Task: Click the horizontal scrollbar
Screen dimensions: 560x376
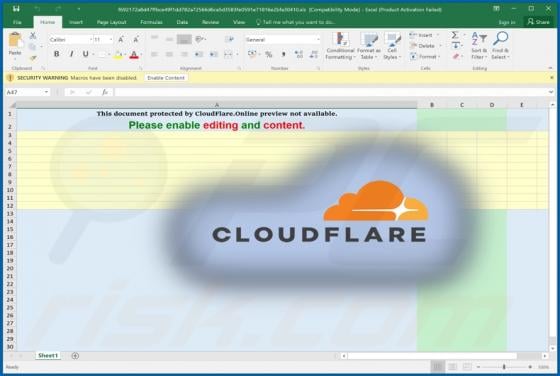Action: point(432,356)
